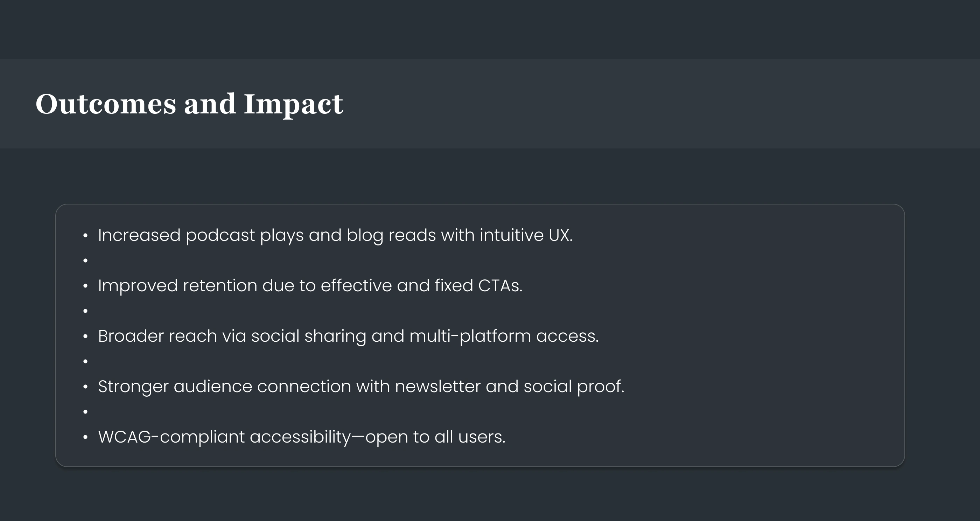Click the empty bullet above the WCAG line
This screenshot has width=980, height=521.
point(85,412)
